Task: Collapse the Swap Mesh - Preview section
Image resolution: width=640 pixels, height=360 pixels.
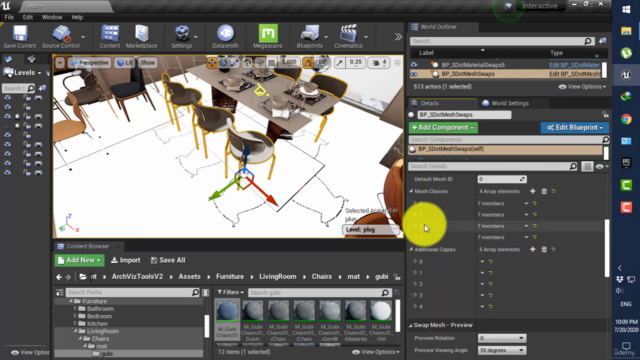Action: [411, 325]
